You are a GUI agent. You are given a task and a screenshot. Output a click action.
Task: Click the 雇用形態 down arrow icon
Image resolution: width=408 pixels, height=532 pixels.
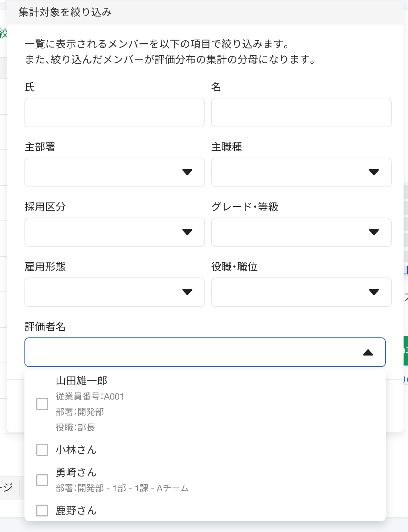[187, 292]
